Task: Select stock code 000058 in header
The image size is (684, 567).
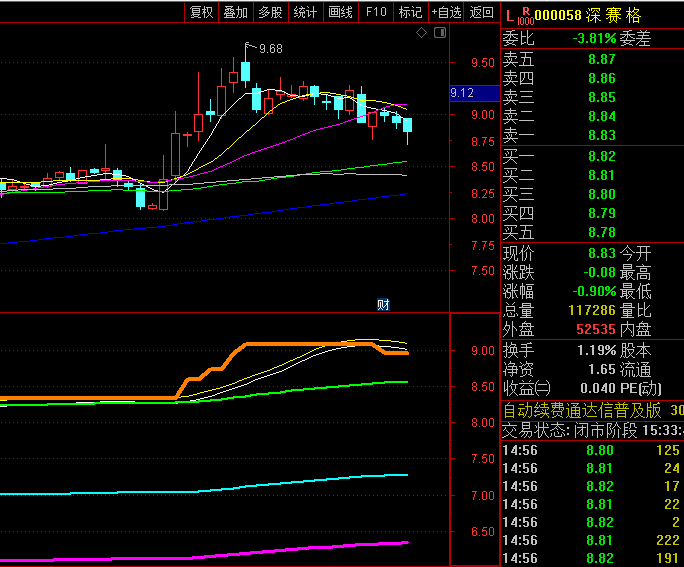Action: click(558, 15)
